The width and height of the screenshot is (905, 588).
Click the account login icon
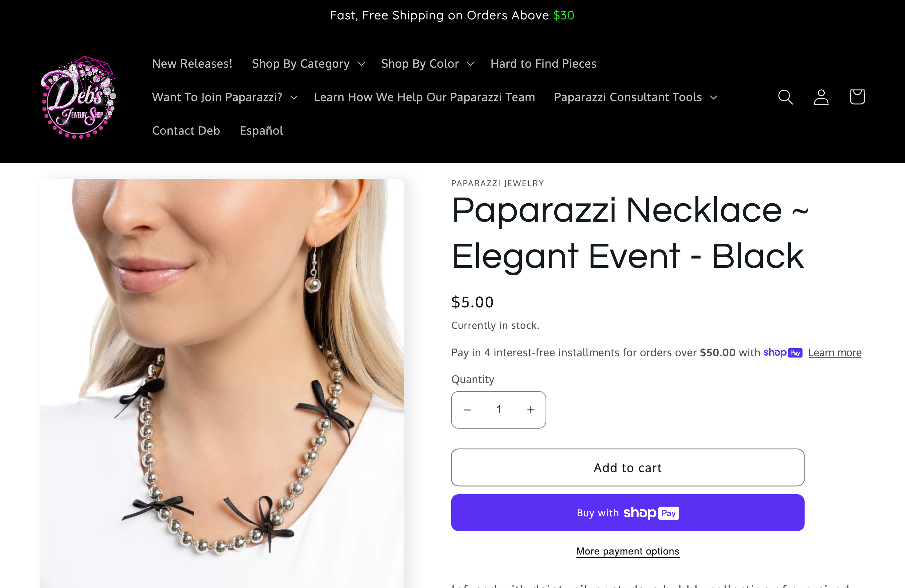821,97
